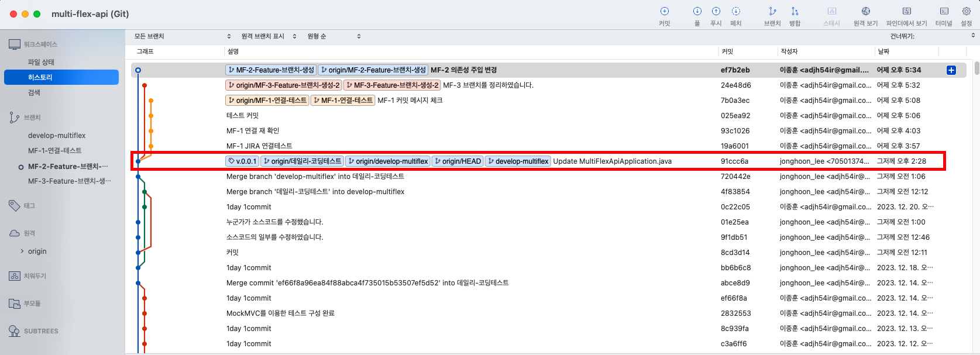Image resolution: width=980 pixels, height=355 pixels.
Task: Select the MF-1-연결-테스트 branch in sidebar
Action: point(55,150)
